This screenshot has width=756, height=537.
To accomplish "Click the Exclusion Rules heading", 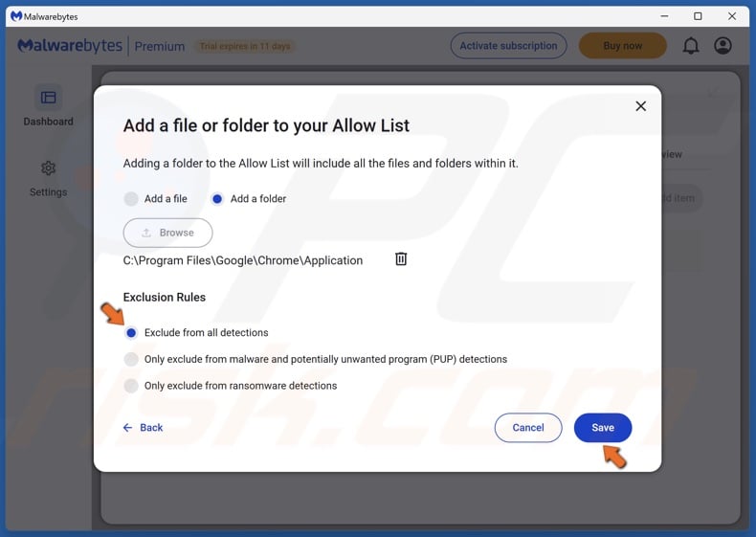I will click(x=165, y=297).
